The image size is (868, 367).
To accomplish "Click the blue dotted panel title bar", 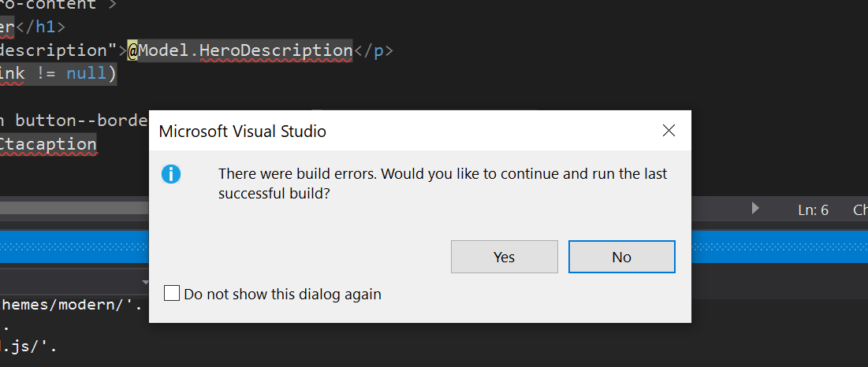I will tap(74, 247).
